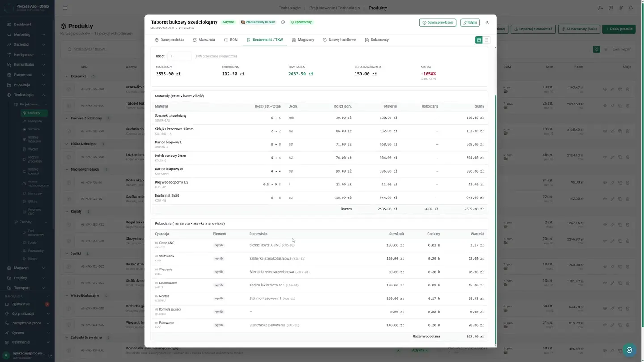Click Zwiń to collapse all groups
The height and width of the screenshot is (362, 644).
[x=616, y=49]
